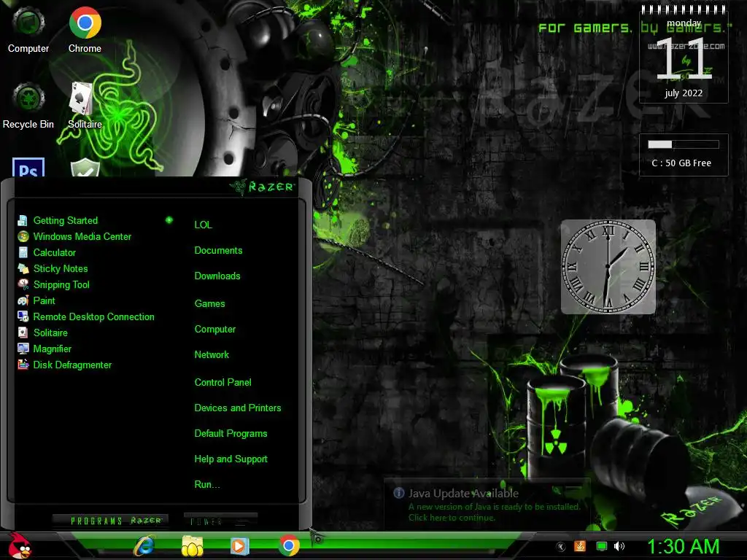The image size is (747, 560).
Task: Click the analog clock gadget
Action: coord(608,267)
